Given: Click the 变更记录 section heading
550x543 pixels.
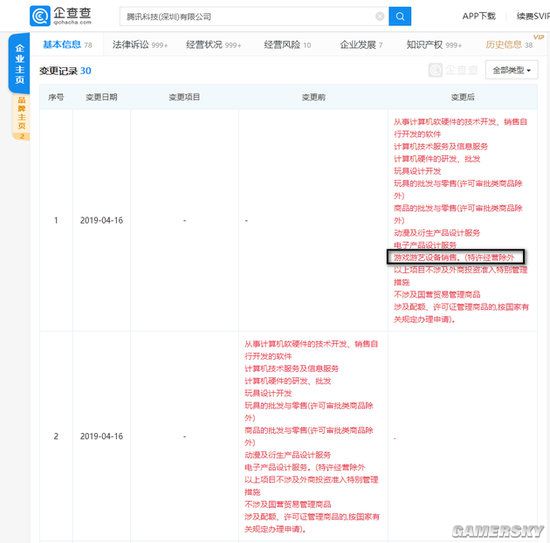Looking at the screenshot, I should tap(58, 71).
